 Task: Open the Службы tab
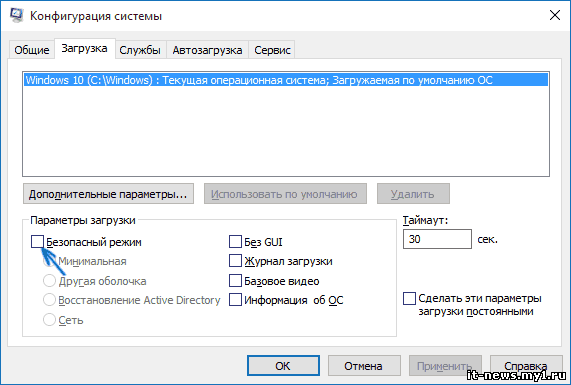click(140, 50)
